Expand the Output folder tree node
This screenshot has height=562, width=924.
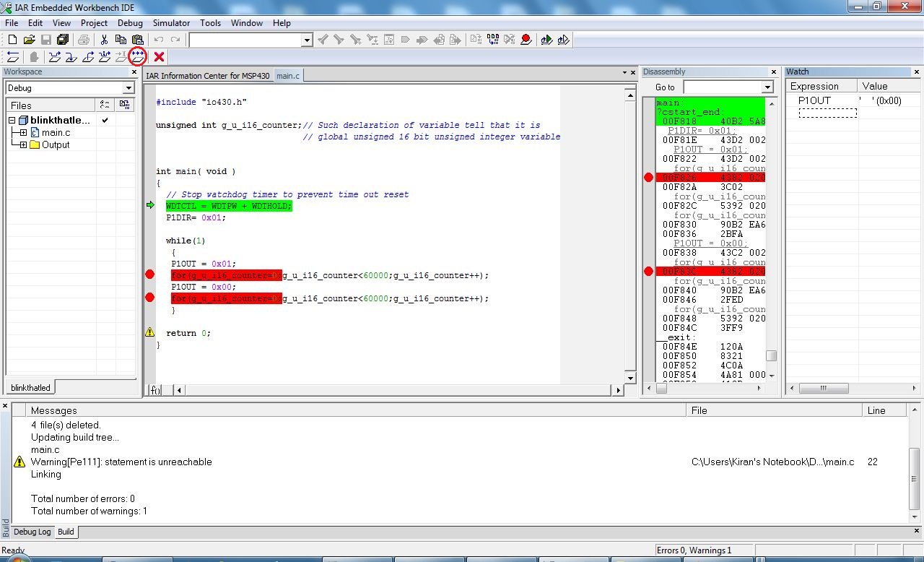coord(23,144)
